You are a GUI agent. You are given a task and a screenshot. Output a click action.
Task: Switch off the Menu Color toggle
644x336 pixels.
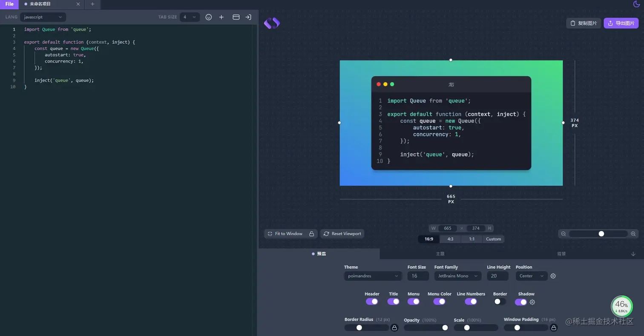coord(439,302)
